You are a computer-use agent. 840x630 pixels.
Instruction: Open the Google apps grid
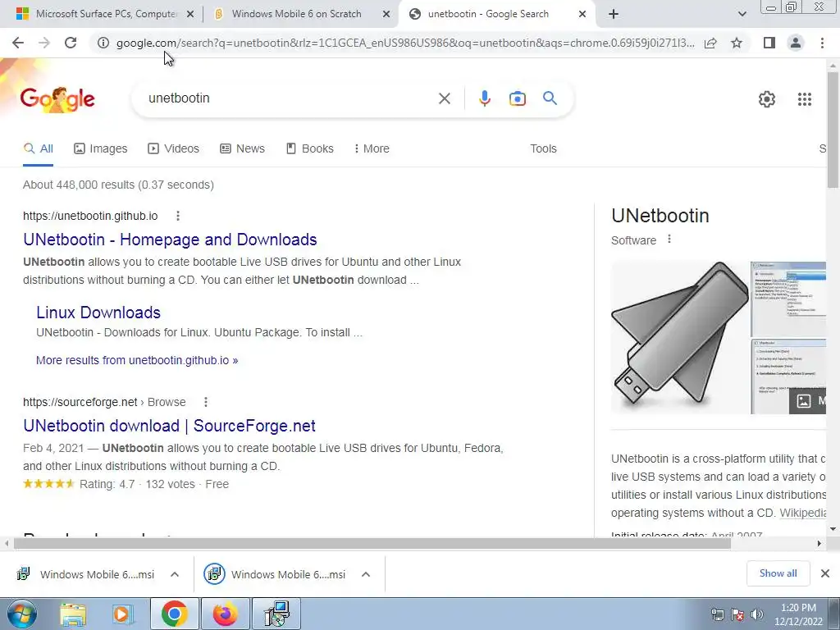tap(804, 99)
